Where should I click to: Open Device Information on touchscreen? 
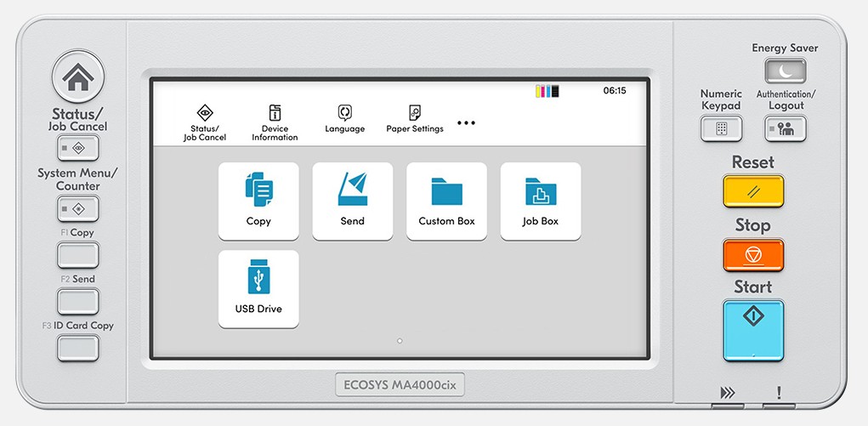[275, 122]
